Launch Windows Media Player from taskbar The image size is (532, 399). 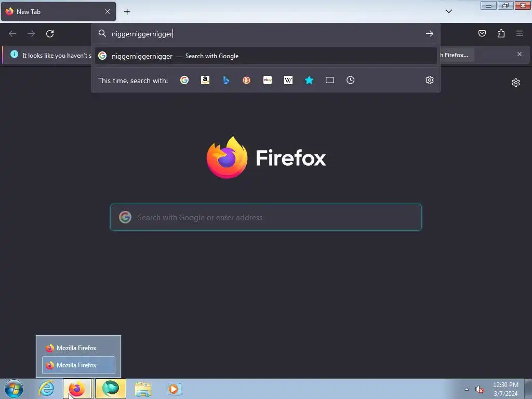(175, 389)
